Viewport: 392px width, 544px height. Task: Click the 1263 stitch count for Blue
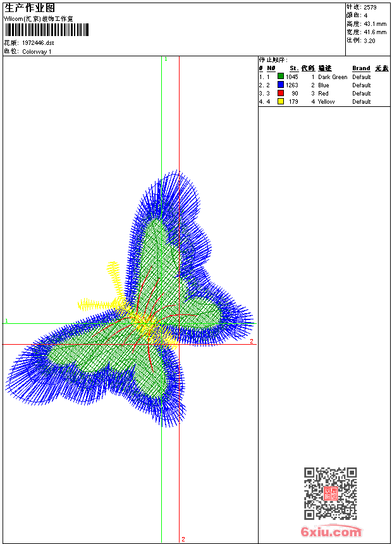pyautogui.click(x=291, y=85)
